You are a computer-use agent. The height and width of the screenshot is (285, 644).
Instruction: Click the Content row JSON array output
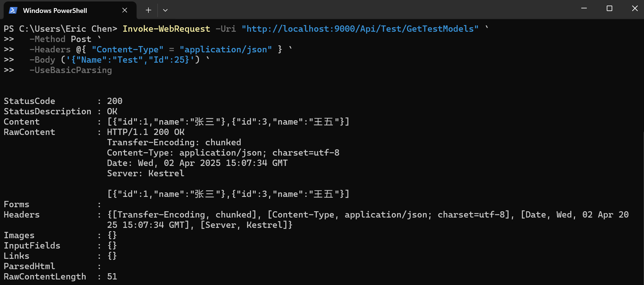tap(228, 122)
